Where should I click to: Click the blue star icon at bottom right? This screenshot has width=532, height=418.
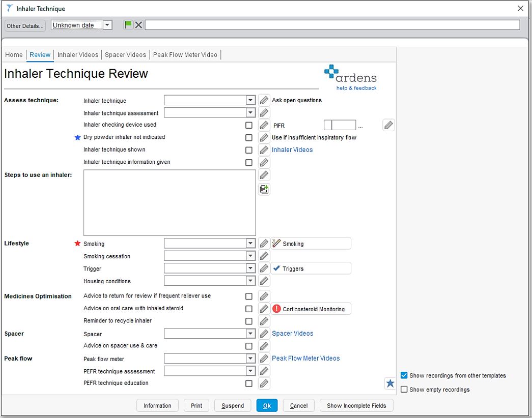(390, 383)
